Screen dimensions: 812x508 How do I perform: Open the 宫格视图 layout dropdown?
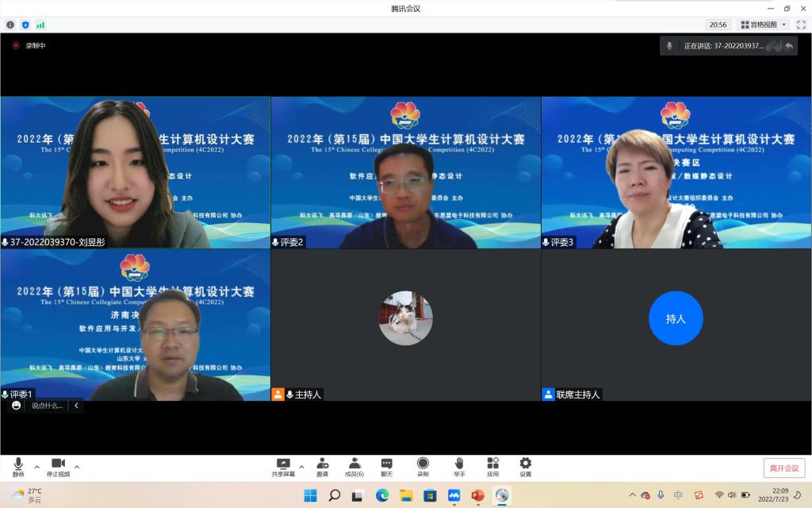tap(763, 25)
